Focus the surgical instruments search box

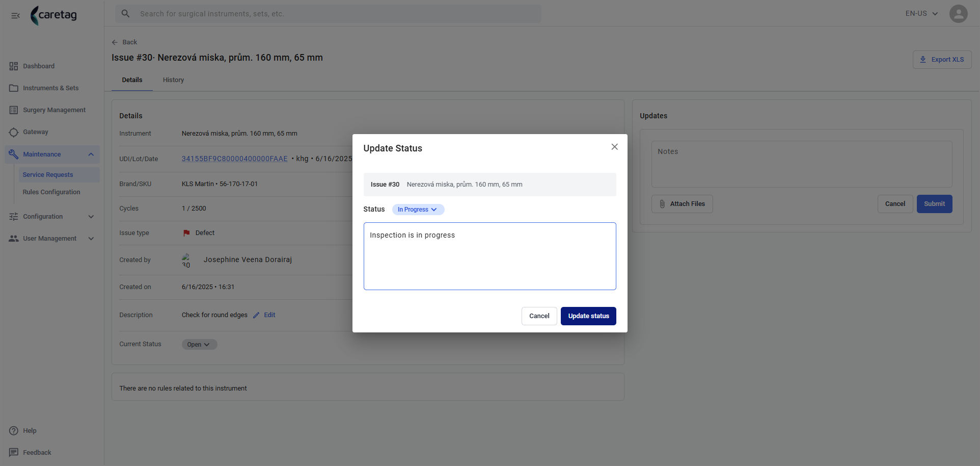328,14
